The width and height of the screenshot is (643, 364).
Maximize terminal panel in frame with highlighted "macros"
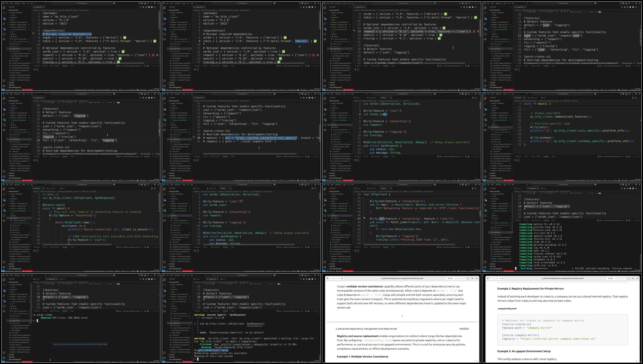(315, 66)
